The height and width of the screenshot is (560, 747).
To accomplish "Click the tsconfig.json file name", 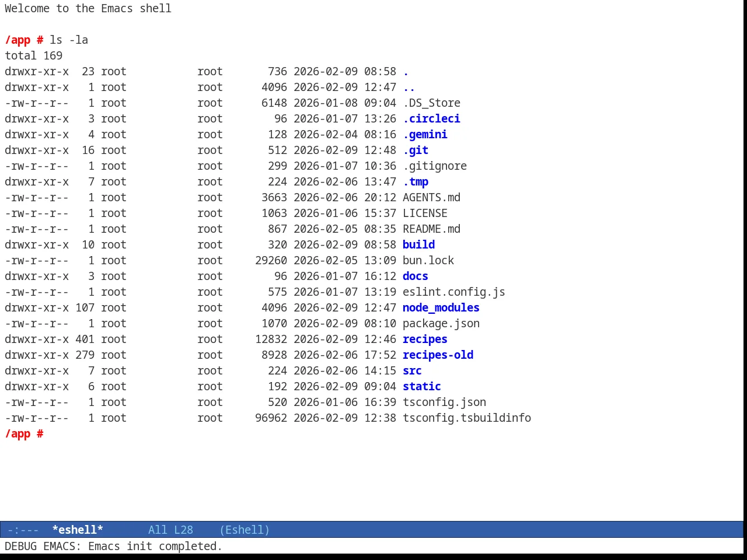I will pos(444,402).
